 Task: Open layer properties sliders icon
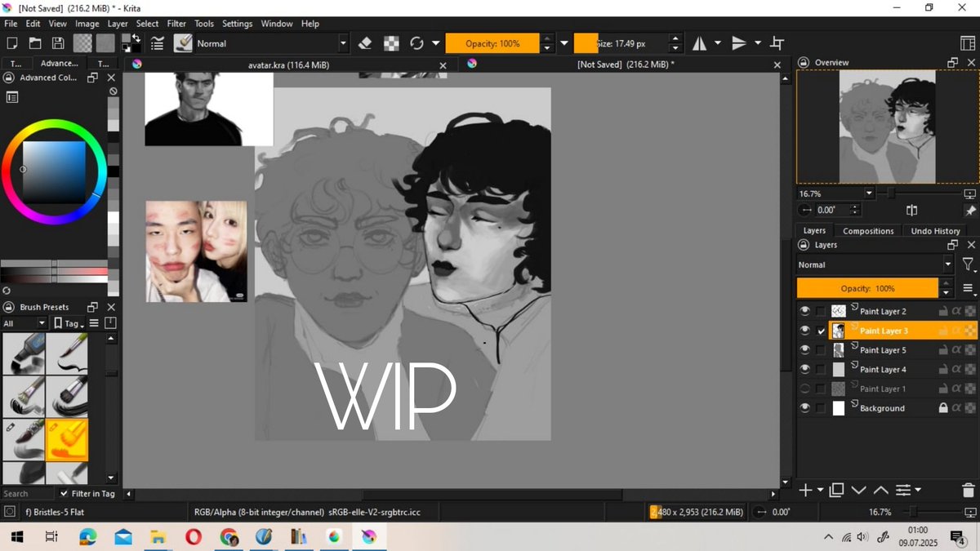pos(903,490)
